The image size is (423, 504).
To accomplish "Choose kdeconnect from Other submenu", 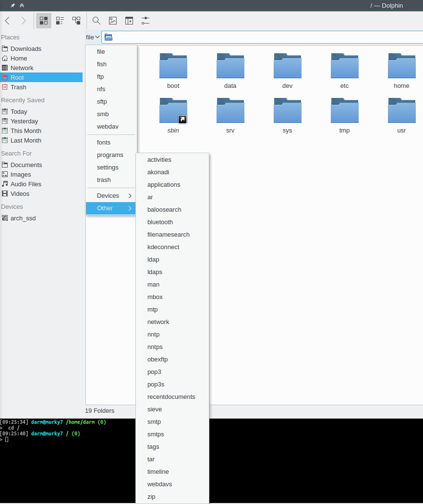I will (x=172, y=247).
